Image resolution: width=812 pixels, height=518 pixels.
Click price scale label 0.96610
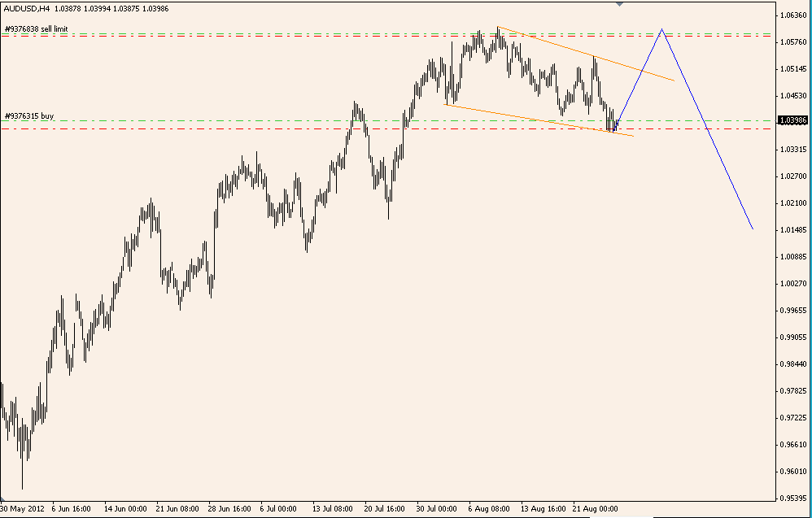pyautogui.click(x=792, y=445)
